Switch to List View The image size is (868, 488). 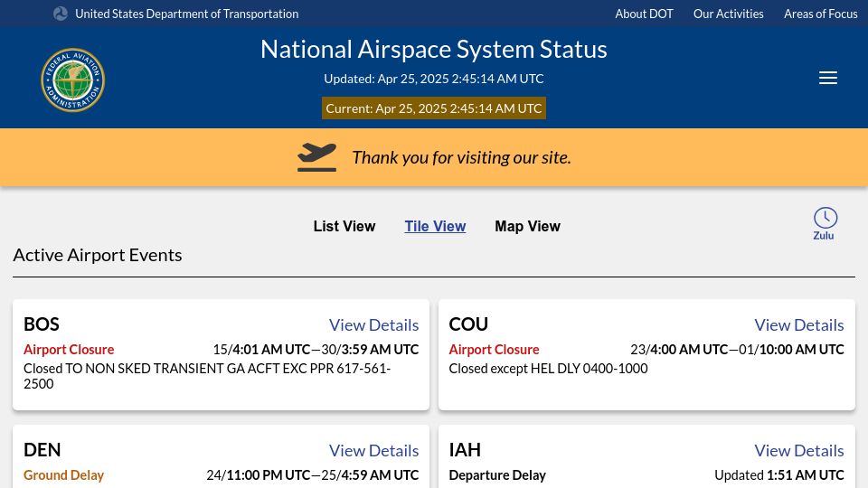pos(344,226)
